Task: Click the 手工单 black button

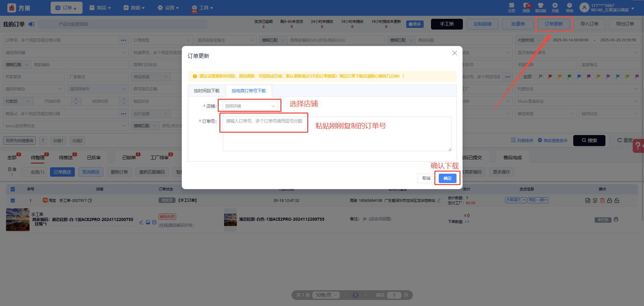Action: pos(447,24)
